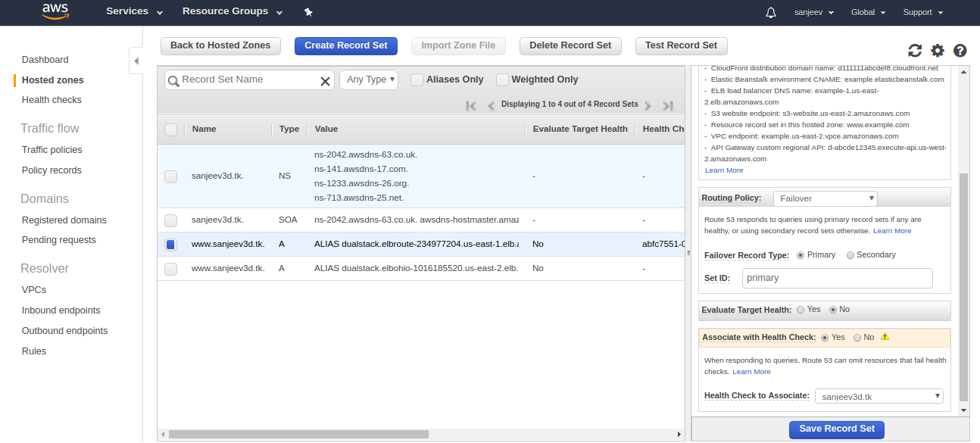Image resolution: width=980 pixels, height=443 pixels.
Task: Sort by the Type column header
Action: tap(289, 129)
